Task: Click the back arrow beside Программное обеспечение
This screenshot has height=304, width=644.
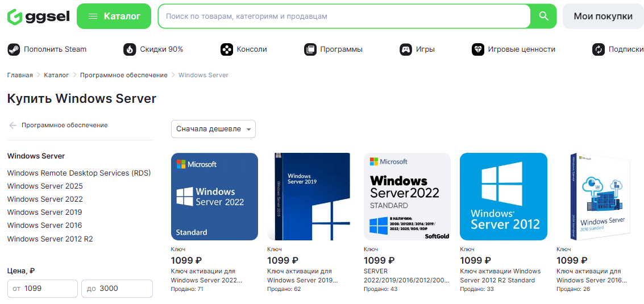Action: [13, 126]
